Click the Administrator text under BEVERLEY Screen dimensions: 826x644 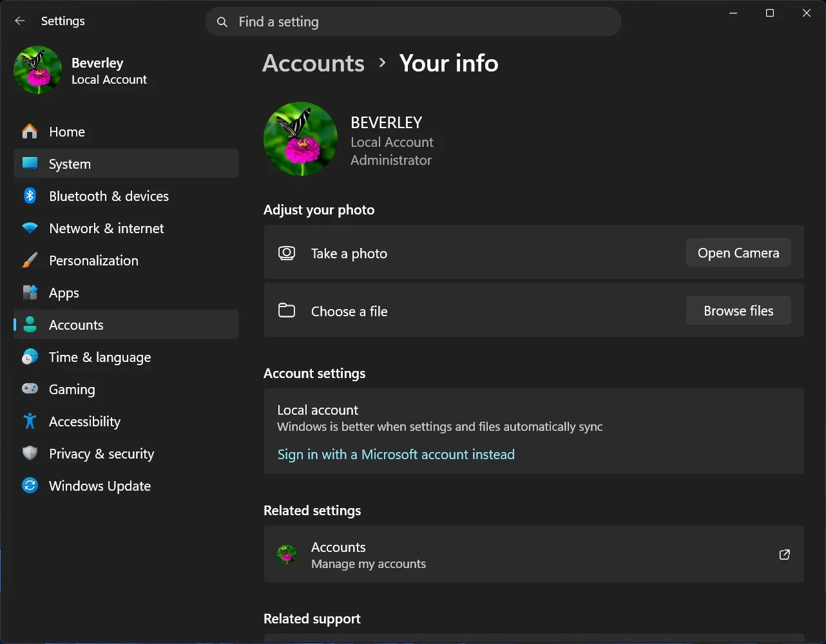[x=391, y=160]
